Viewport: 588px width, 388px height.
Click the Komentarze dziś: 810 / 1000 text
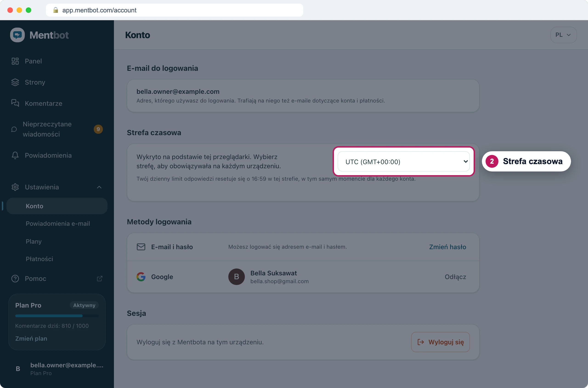pos(52,326)
